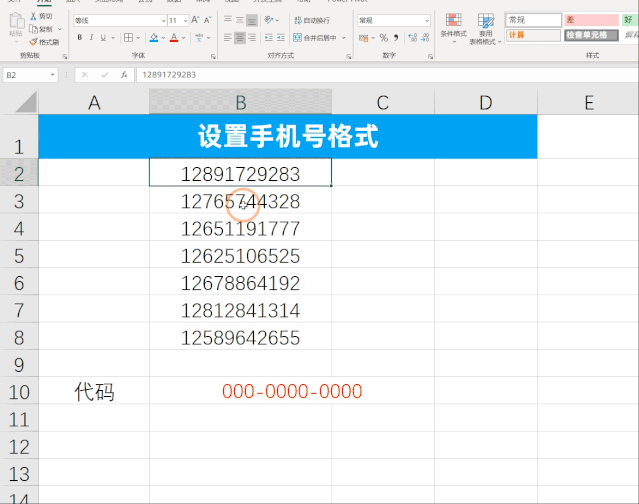The image size is (639, 504).
Task: Click the Insert Function fx icon
Action: [124, 75]
